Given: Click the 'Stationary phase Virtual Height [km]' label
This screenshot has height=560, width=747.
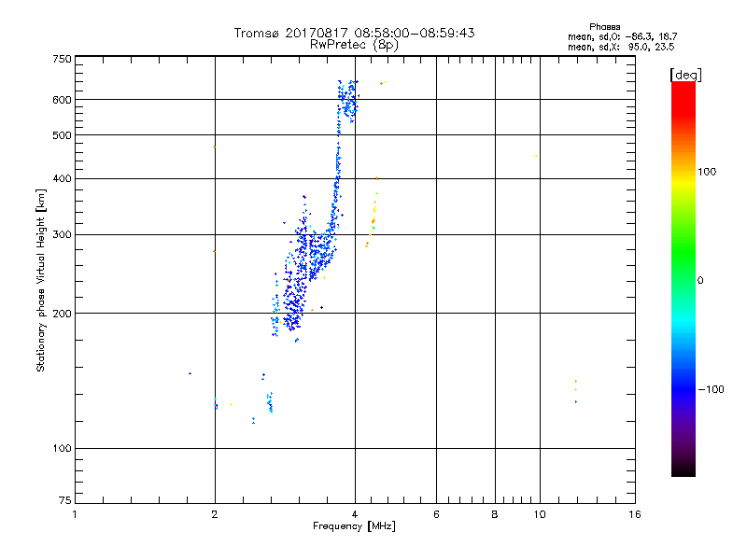Looking at the screenshot, I should (x=40, y=280).
